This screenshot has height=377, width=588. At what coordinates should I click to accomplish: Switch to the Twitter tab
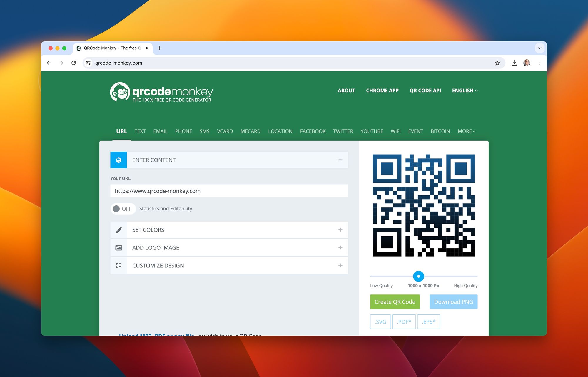tap(343, 131)
